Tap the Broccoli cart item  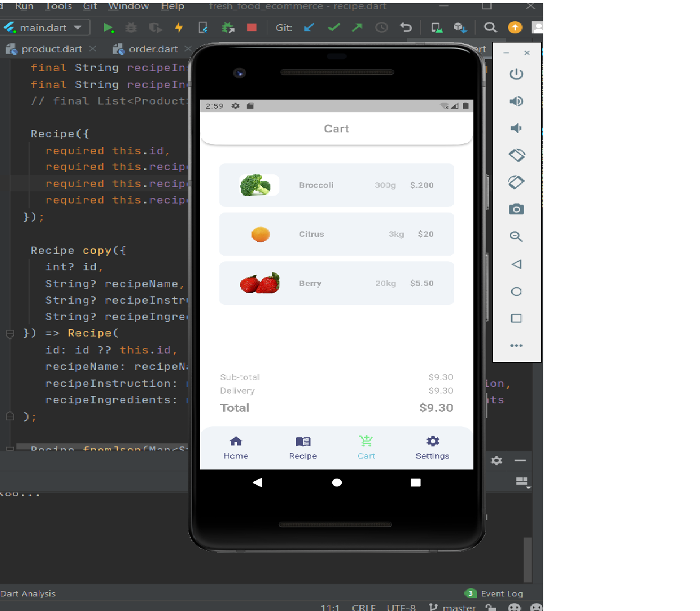(337, 185)
